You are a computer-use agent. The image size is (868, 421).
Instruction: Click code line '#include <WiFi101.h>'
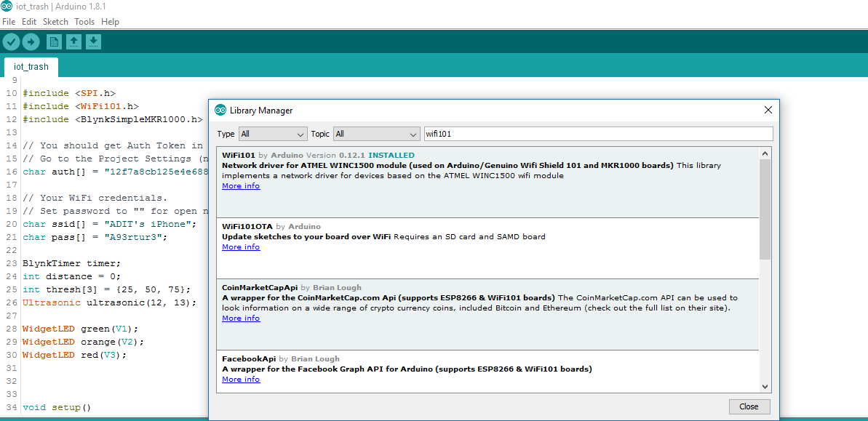(81, 106)
